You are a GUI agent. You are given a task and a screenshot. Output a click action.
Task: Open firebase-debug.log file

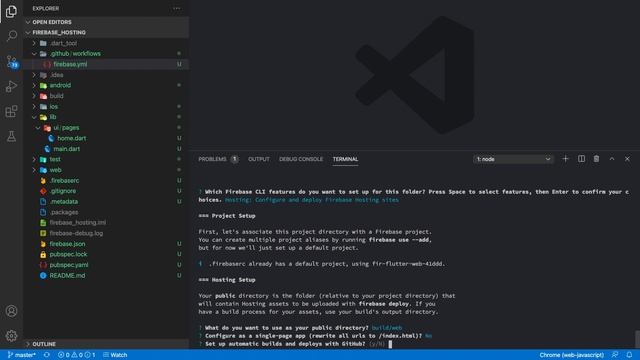pyautogui.click(x=106, y=233)
